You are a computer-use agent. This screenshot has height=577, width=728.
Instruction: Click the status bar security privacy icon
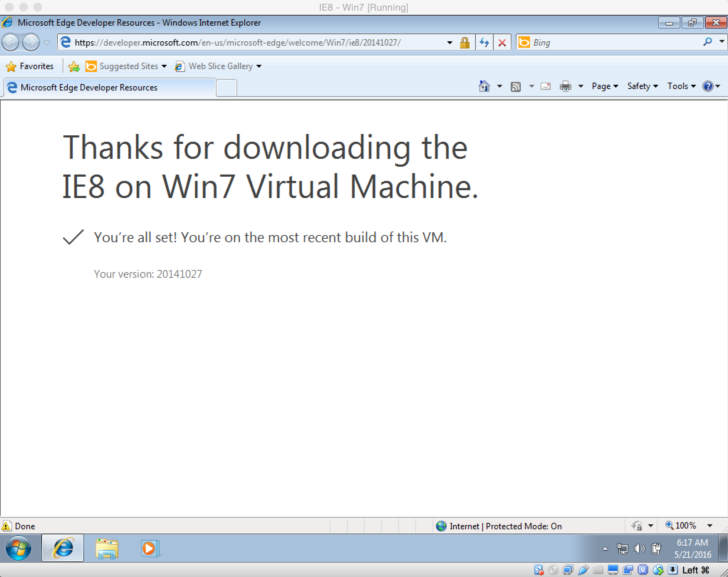coord(637,526)
